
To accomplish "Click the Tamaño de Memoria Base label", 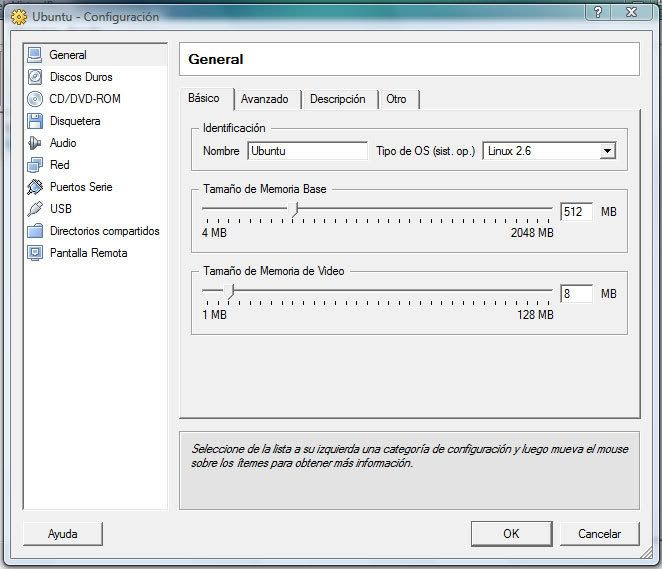I will click(x=265, y=189).
